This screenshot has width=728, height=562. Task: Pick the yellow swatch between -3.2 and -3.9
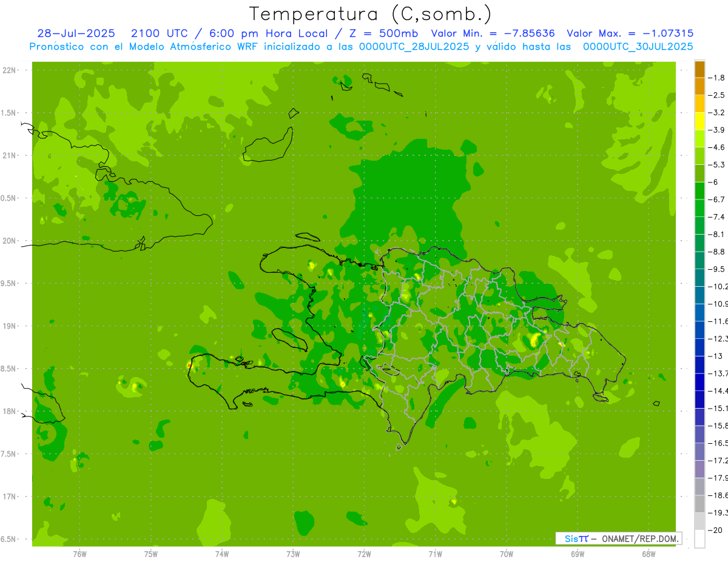coord(699,121)
